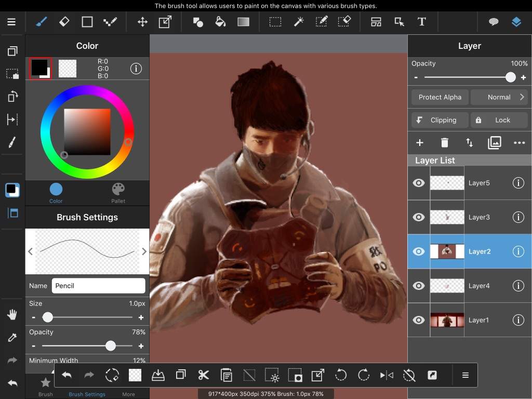
Task: Select the Fill shape tool
Action: click(198, 22)
